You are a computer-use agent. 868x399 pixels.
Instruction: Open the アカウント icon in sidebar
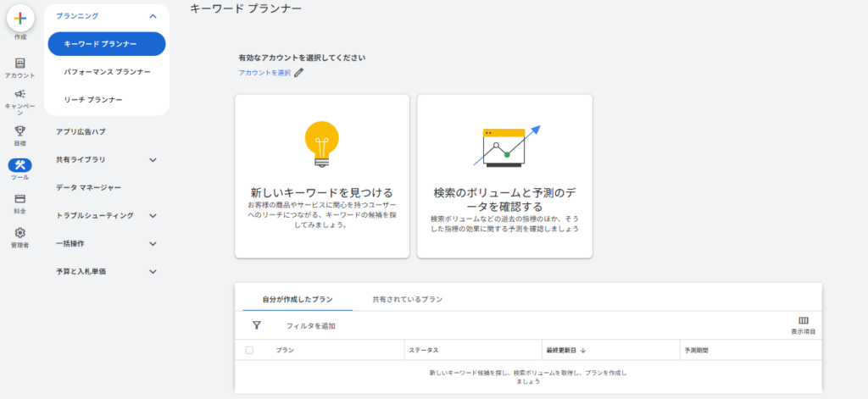[x=20, y=64]
